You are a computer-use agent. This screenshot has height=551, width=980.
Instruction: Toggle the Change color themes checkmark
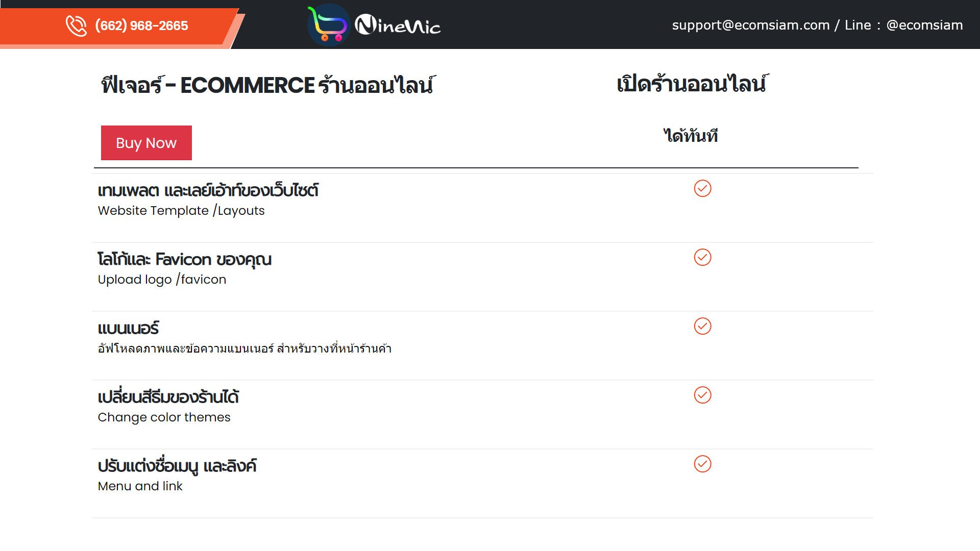[x=702, y=395]
